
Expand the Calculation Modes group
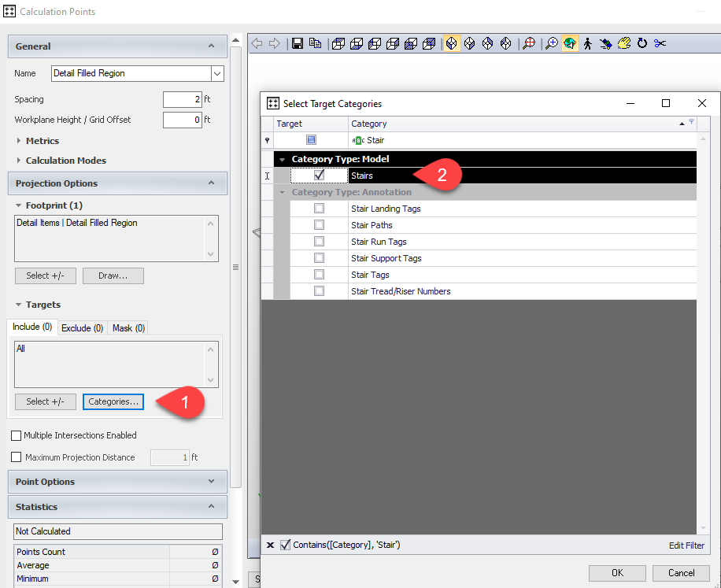19,161
